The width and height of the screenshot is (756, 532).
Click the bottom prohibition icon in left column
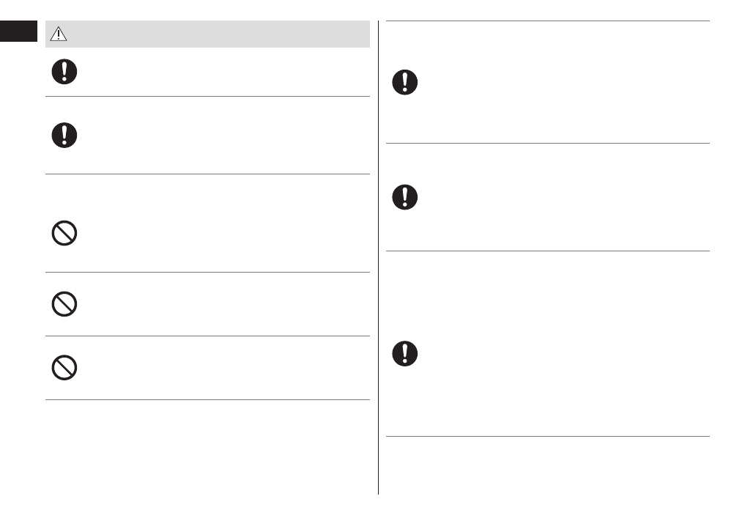coord(64,367)
